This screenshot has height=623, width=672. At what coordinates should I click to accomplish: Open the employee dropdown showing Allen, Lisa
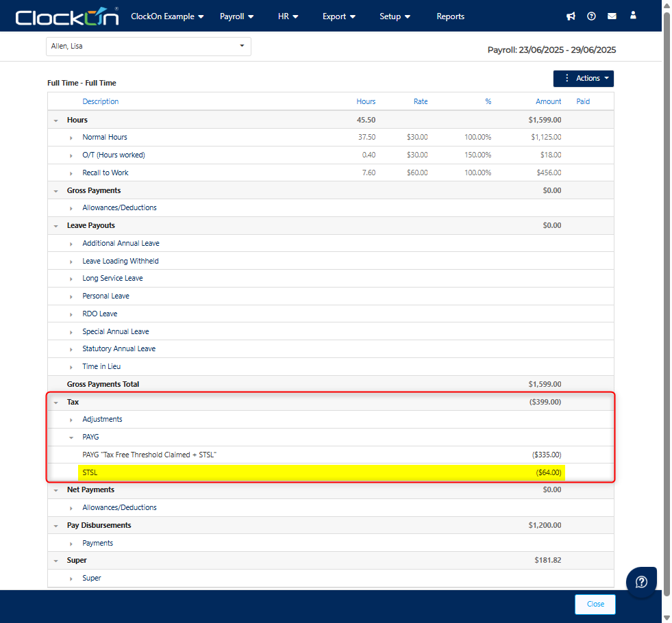[x=149, y=47]
